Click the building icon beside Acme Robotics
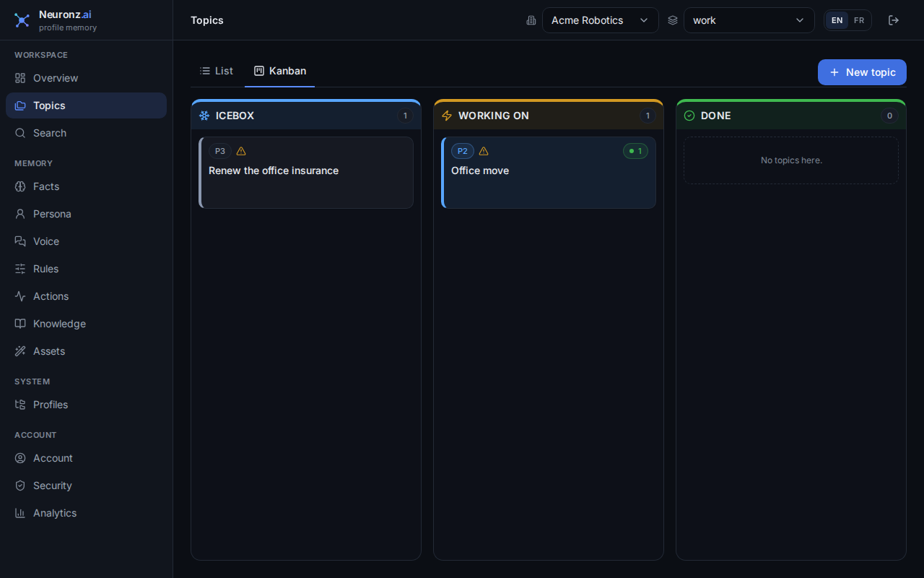Screen dimensions: 924x578 click(x=531, y=20)
